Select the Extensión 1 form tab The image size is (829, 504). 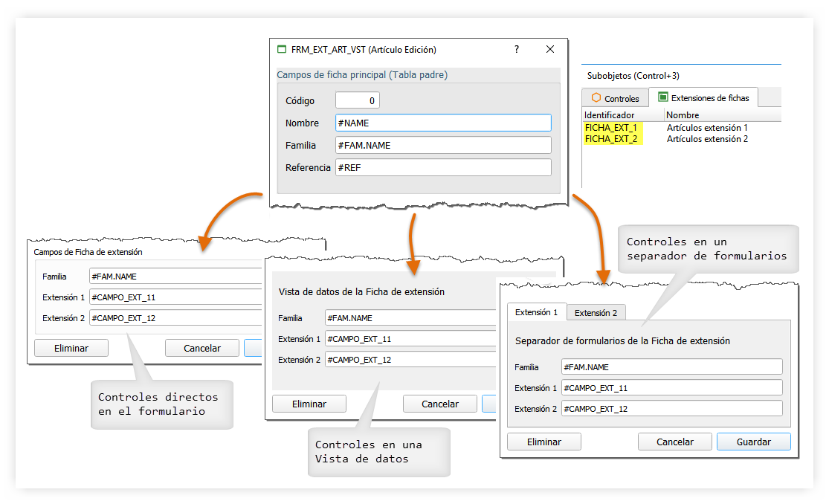[x=536, y=312]
